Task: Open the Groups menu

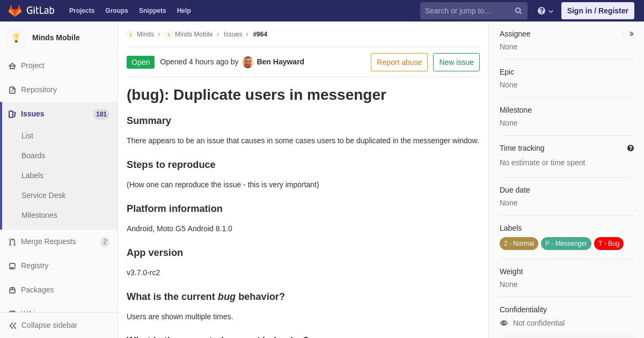Action: click(x=116, y=11)
